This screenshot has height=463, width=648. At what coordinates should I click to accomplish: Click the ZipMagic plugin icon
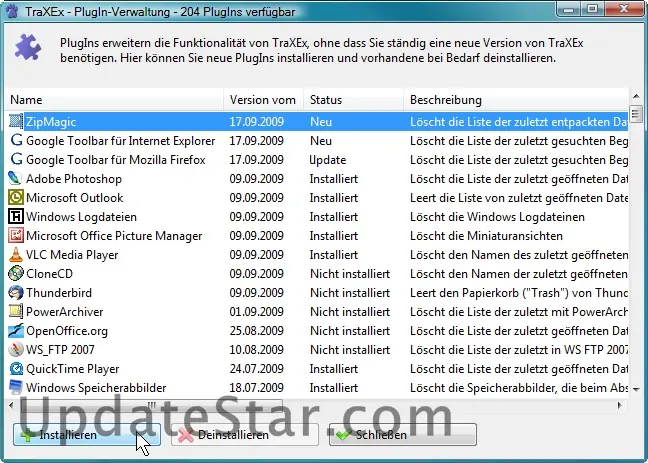tap(16, 122)
